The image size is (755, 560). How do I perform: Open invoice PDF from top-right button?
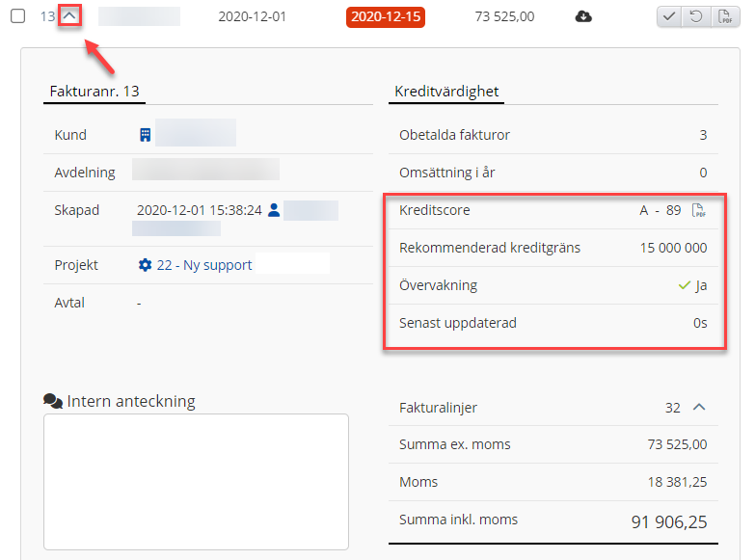tap(723, 16)
